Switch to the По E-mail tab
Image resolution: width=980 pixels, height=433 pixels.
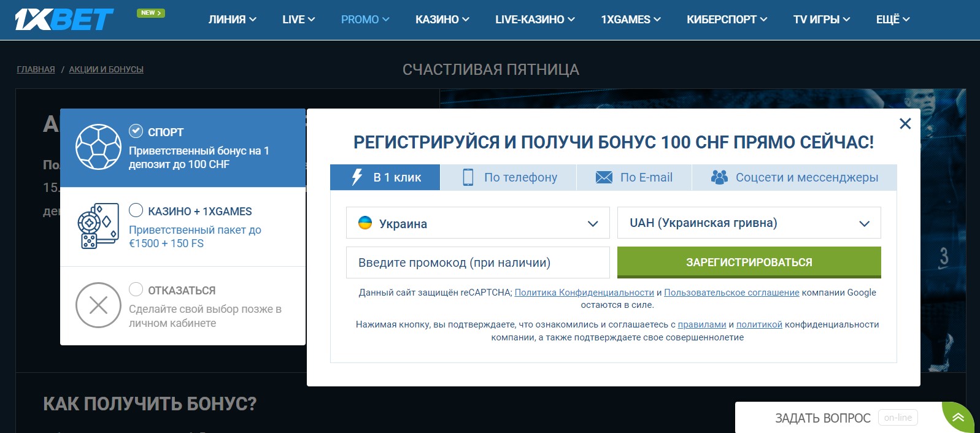pos(635,177)
